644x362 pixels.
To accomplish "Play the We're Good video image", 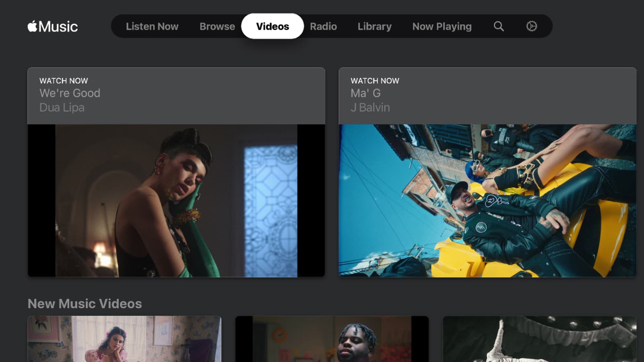I will point(176,200).
